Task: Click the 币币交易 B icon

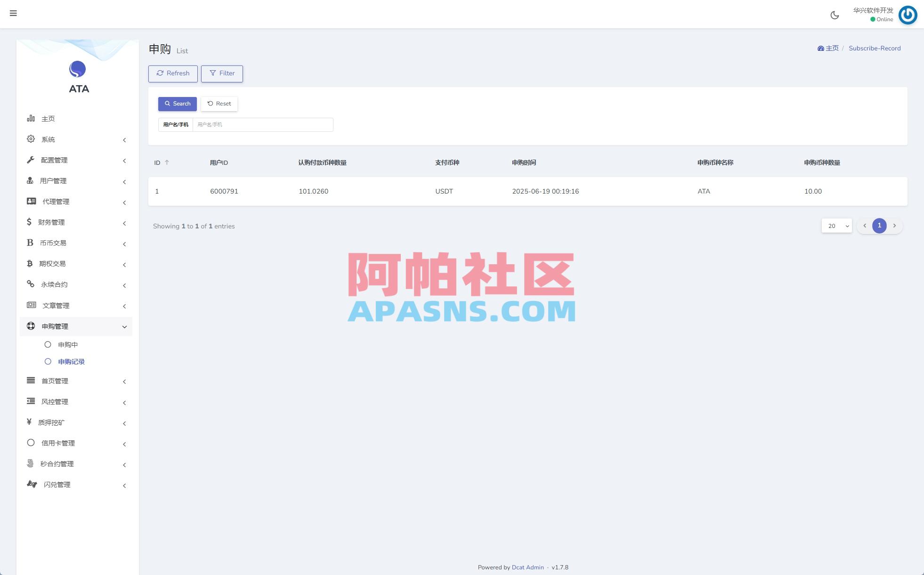Action: pos(30,243)
